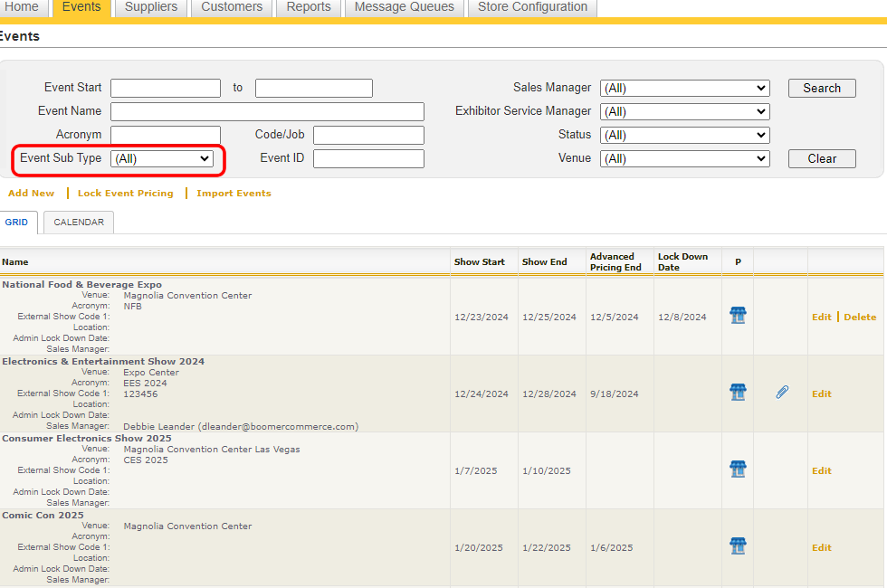887x588 pixels.
Task: Open paperclip attachment for Electronics & Entertainment Show
Action: pyautogui.click(x=782, y=393)
